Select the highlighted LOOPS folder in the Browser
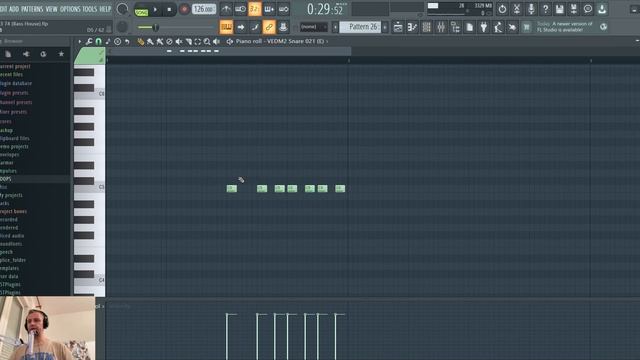The height and width of the screenshot is (360, 640). click(x=35, y=179)
